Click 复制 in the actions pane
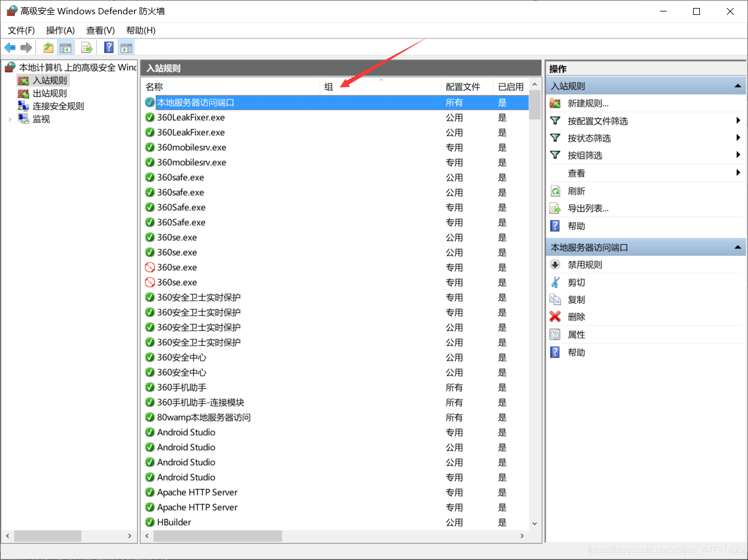This screenshot has height=560, width=748. (x=576, y=300)
